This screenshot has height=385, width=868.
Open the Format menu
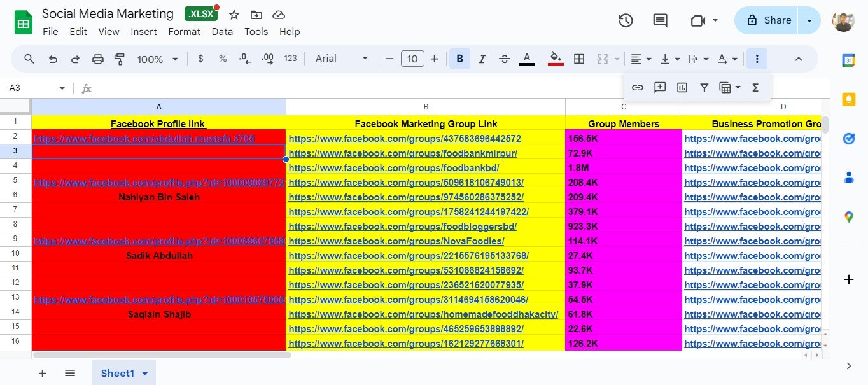point(185,32)
